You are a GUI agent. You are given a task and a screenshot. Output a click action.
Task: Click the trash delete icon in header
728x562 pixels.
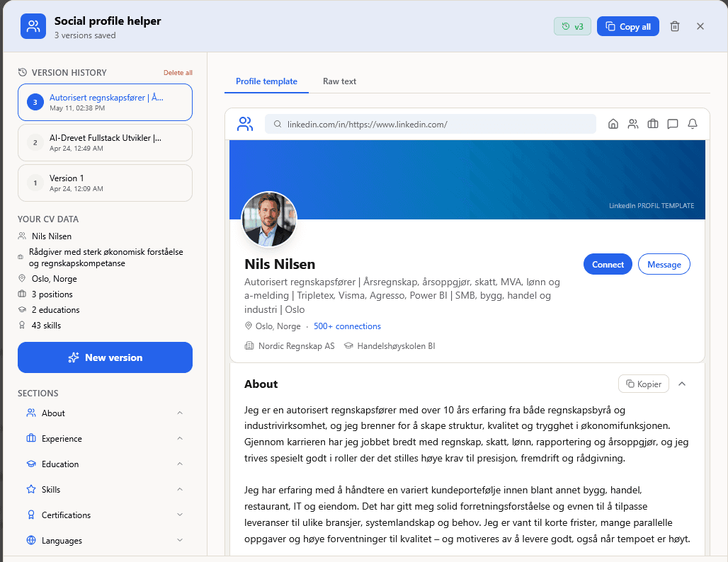675,26
